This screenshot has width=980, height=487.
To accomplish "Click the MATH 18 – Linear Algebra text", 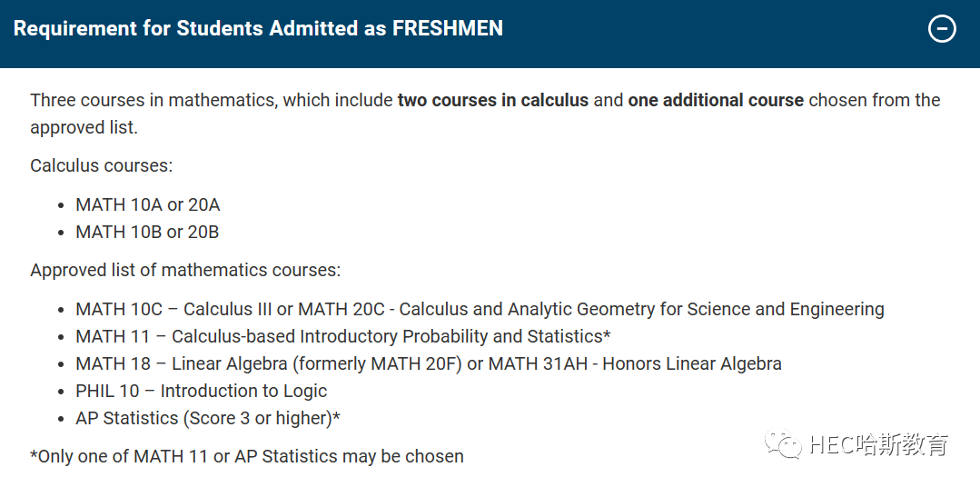I will 269,363.
